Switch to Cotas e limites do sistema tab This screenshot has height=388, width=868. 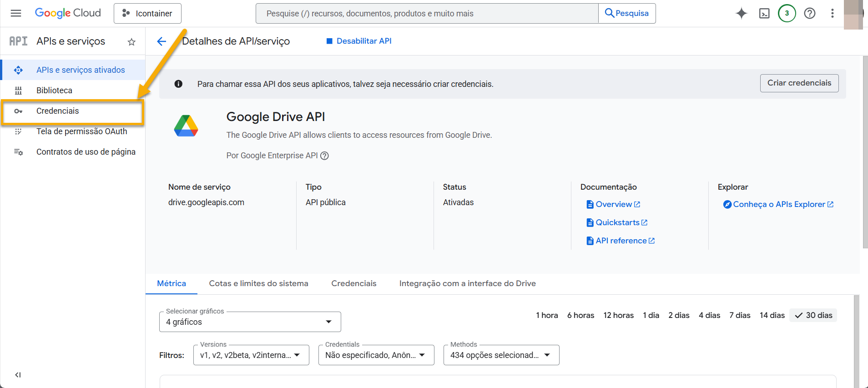[258, 283]
